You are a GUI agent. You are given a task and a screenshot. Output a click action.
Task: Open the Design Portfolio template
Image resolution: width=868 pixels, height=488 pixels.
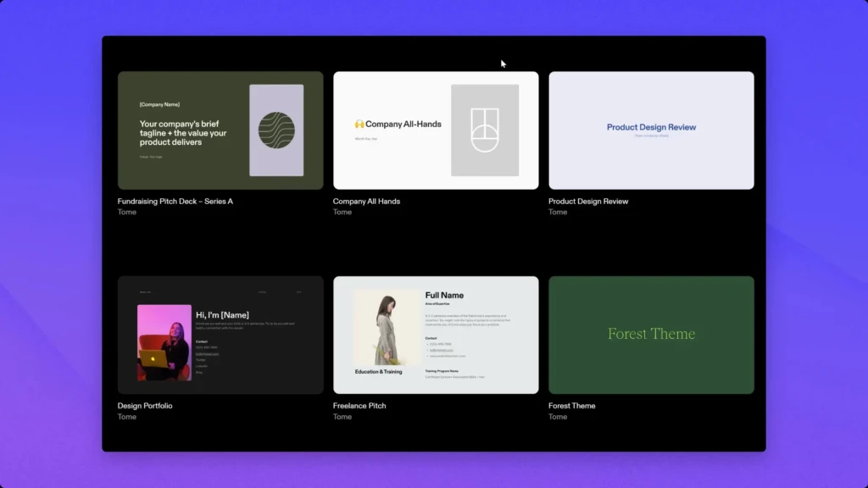220,334
